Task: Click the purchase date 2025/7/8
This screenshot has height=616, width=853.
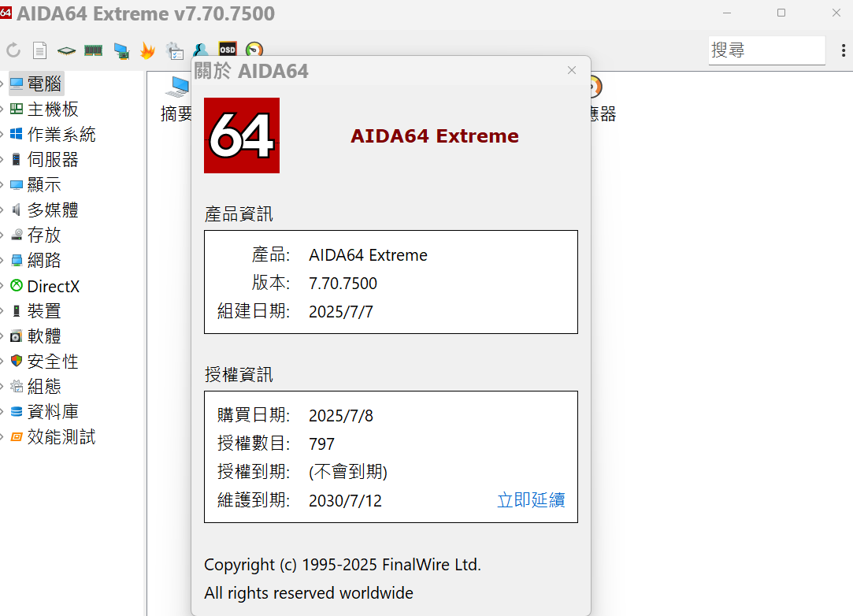Action: click(x=340, y=415)
